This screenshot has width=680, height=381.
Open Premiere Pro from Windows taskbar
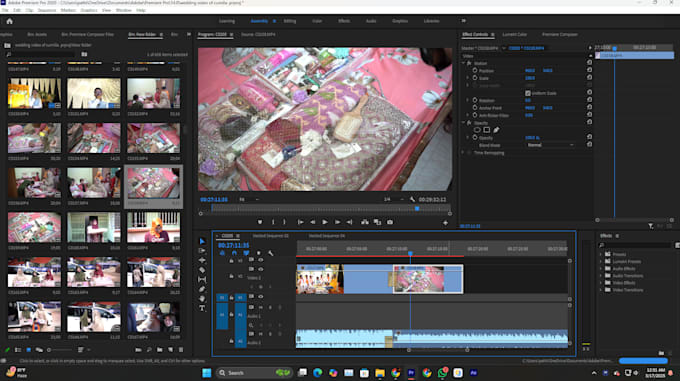[411, 373]
